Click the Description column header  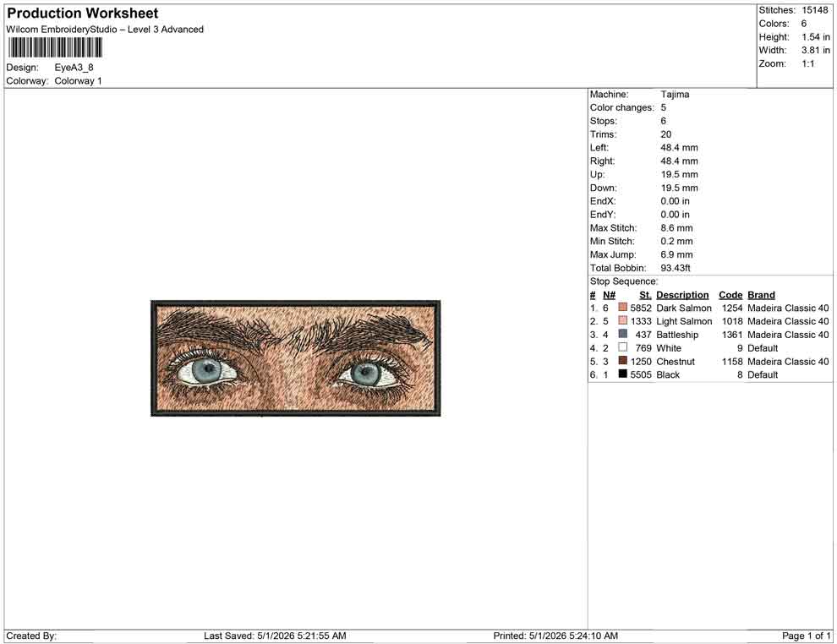tap(682, 294)
